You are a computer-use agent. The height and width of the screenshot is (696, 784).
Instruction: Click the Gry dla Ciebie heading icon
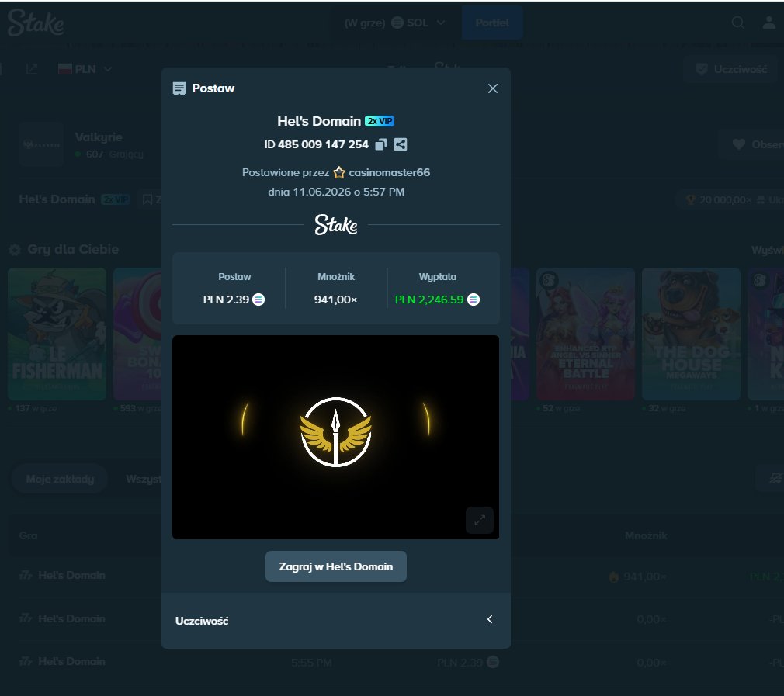[x=15, y=249]
